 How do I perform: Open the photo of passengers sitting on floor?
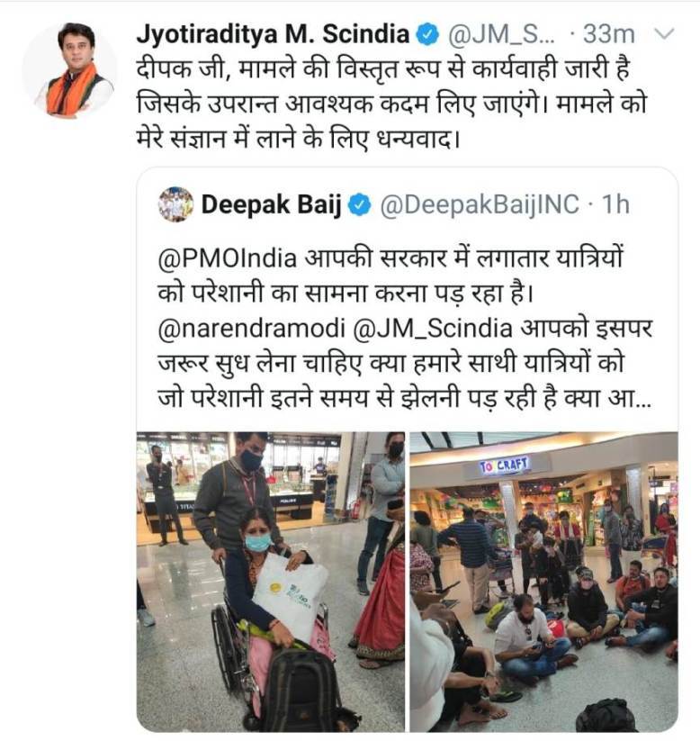[543, 582]
